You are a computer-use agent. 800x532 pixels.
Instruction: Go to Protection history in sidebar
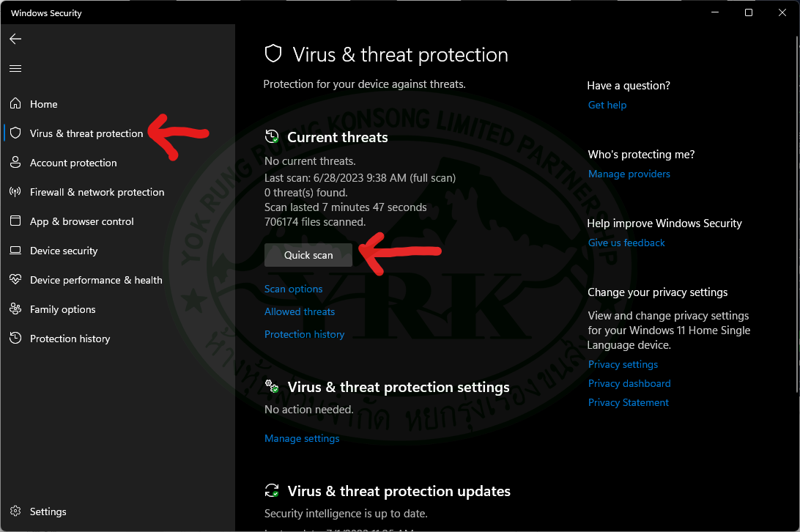pos(70,339)
